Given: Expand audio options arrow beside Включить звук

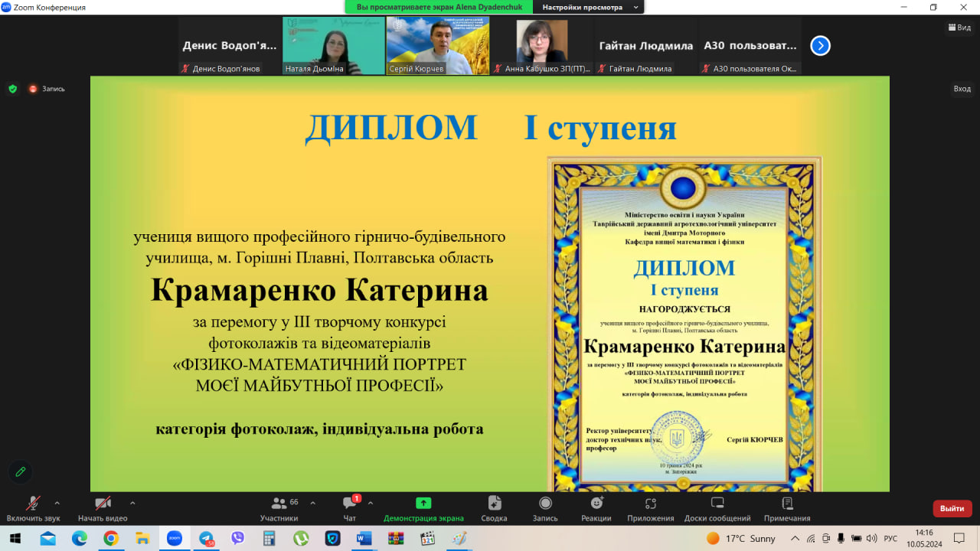Looking at the screenshot, I should (57, 503).
